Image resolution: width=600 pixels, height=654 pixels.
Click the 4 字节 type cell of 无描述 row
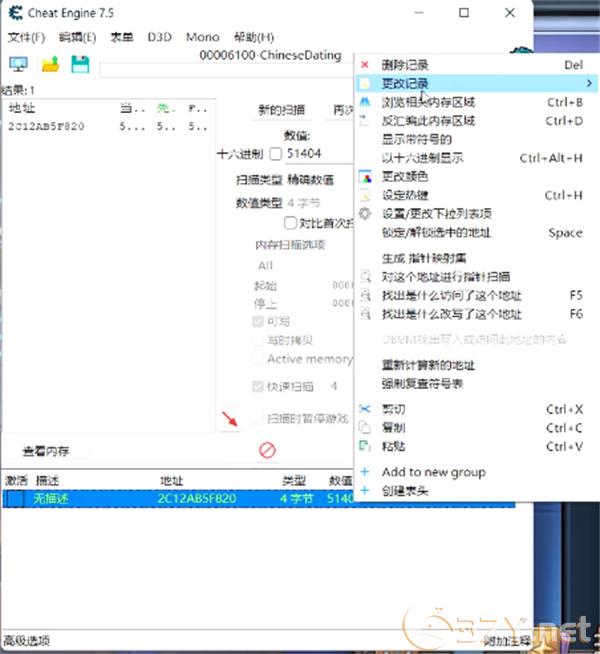296,499
